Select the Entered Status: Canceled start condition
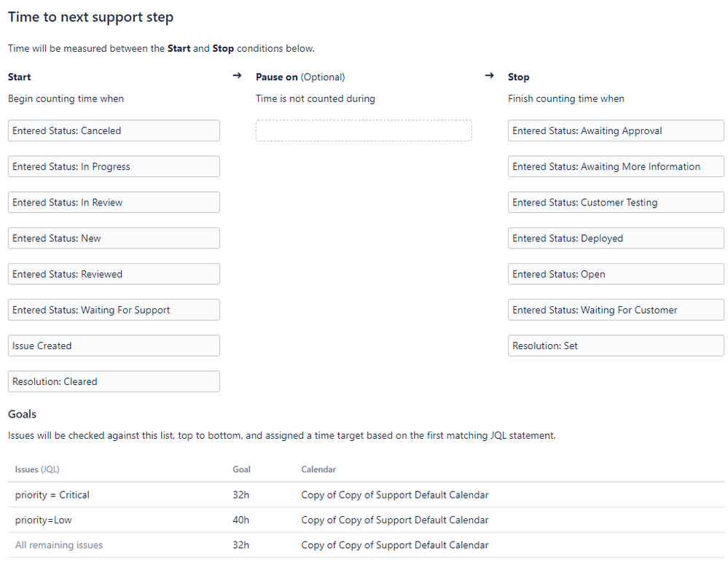Image resolution: width=728 pixels, height=570 pixels. tap(114, 130)
